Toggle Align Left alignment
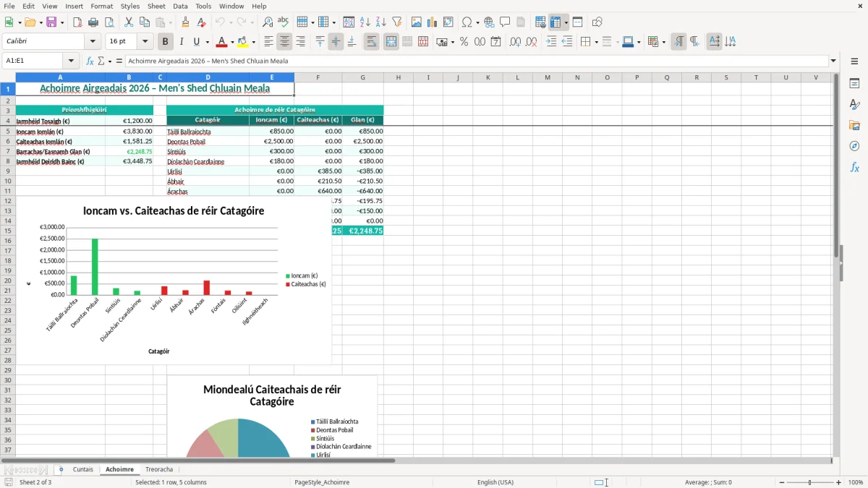 click(x=268, y=42)
